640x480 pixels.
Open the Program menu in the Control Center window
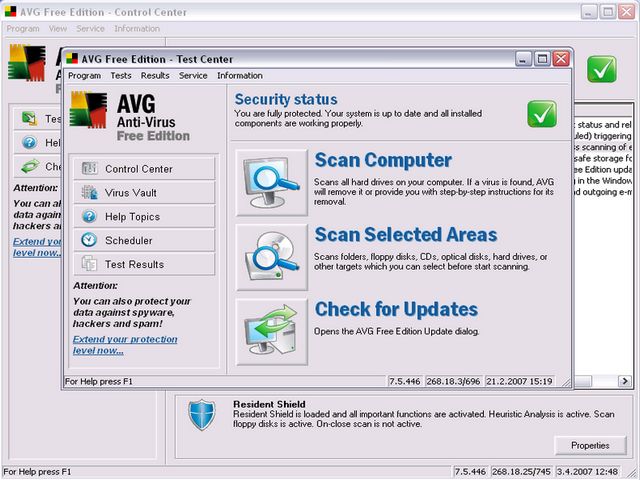pos(23,29)
